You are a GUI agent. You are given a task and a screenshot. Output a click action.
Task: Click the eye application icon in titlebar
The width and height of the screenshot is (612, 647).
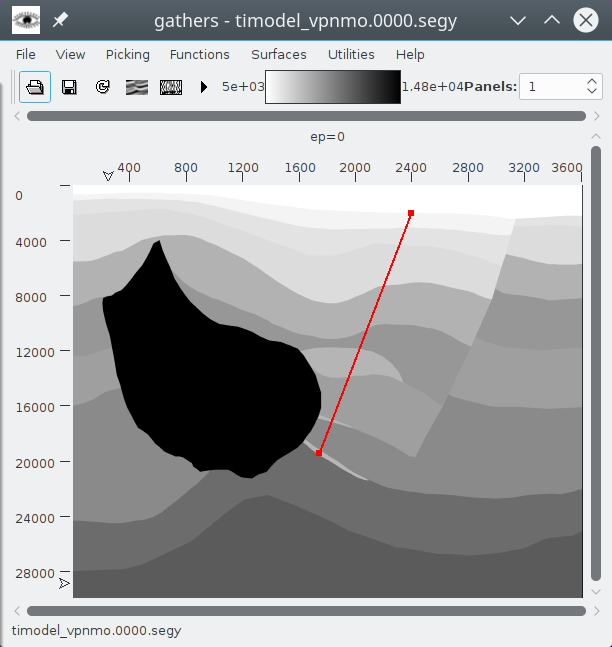point(26,20)
